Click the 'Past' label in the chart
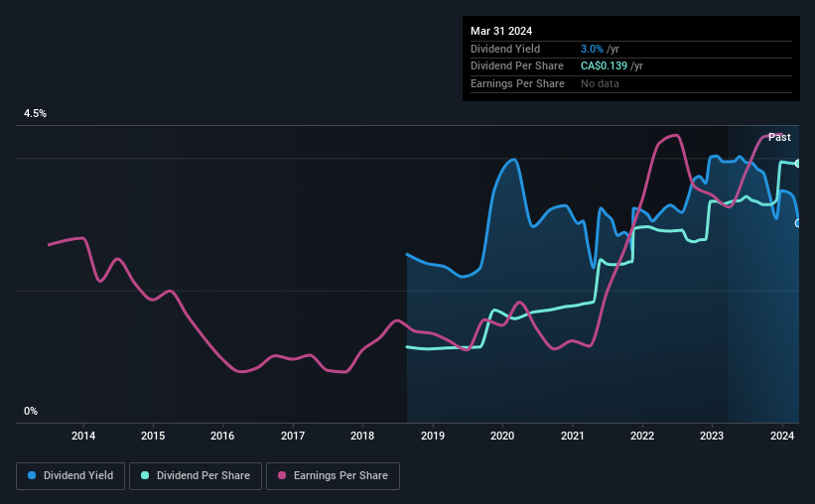This screenshot has width=815, height=504. pos(779,137)
